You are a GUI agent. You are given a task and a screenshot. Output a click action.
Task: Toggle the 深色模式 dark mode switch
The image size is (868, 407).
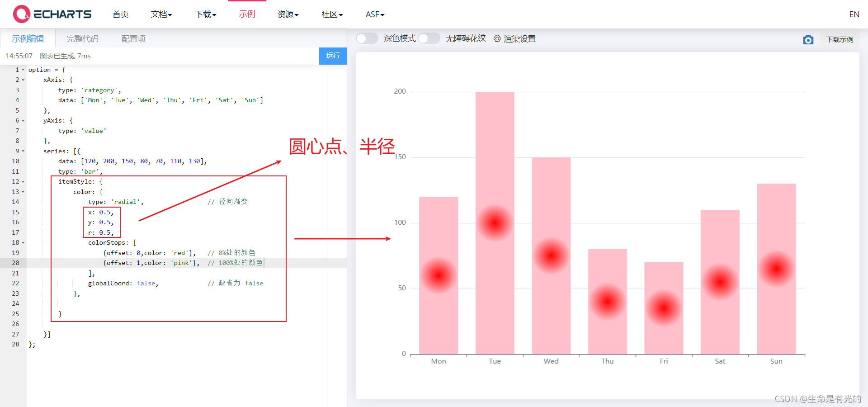point(367,38)
